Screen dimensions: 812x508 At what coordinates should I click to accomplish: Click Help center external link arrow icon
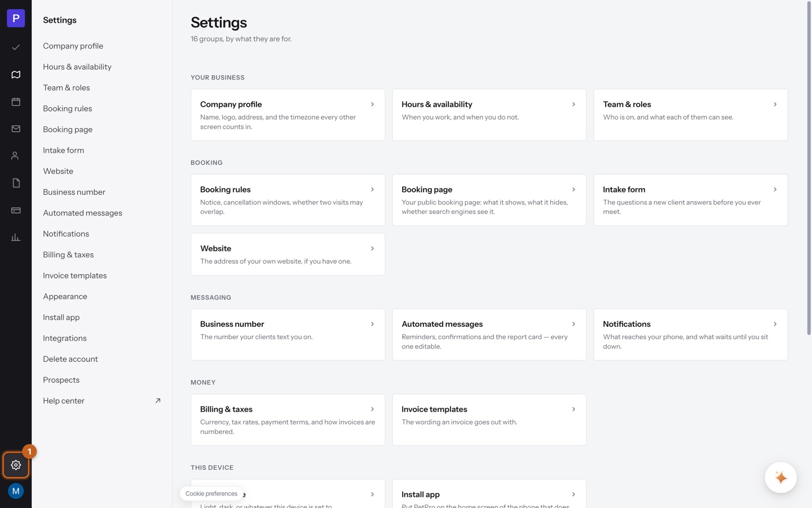click(x=158, y=401)
